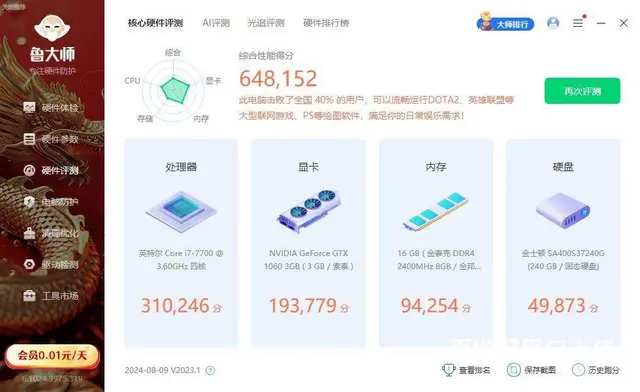640x392 pixels.
Task: Open the hamburger main menu icon
Action: pyautogui.click(x=578, y=23)
